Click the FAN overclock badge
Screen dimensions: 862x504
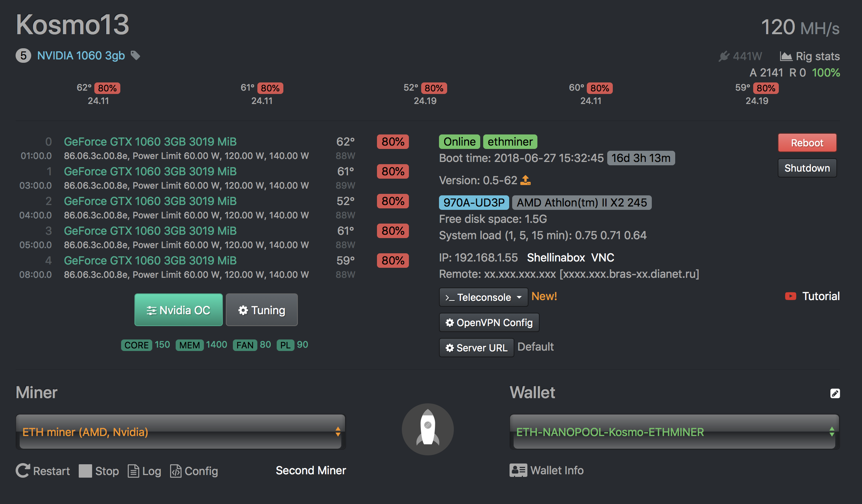(245, 345)
